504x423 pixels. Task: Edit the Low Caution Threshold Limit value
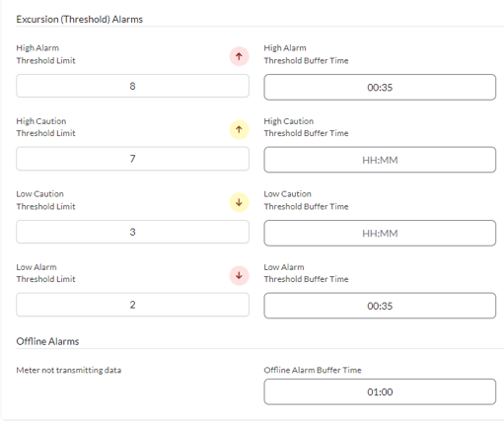tap(132, 232)
